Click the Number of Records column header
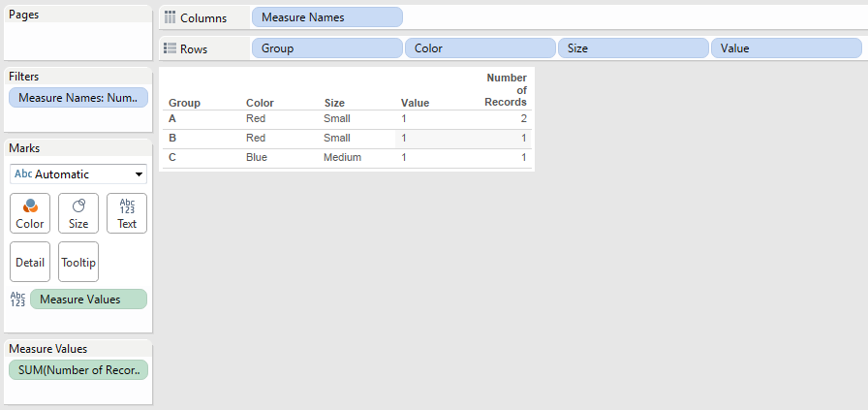 tap(506, 89)
